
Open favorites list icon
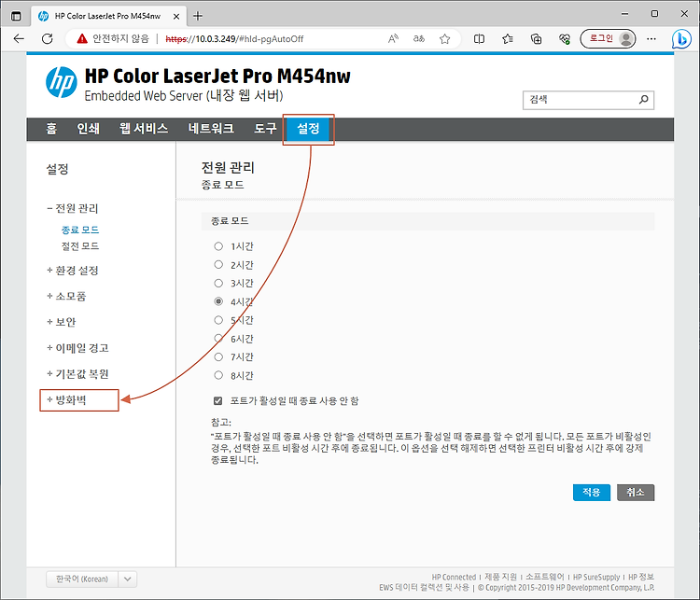pos(508,39)
